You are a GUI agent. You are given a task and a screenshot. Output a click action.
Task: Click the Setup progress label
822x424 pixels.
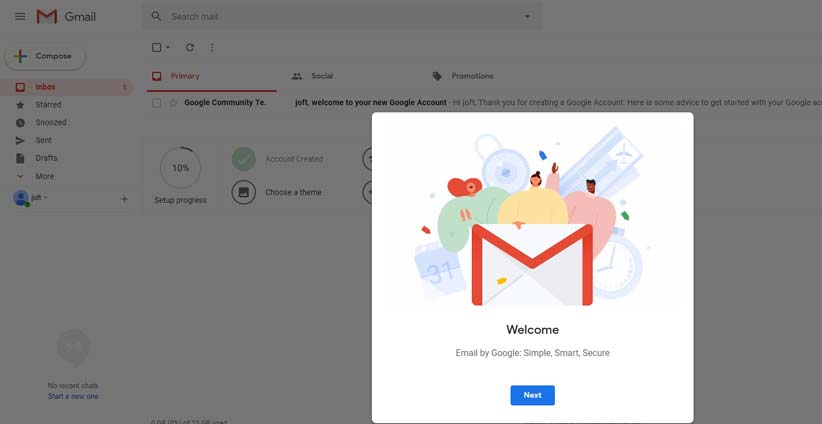pyautogui.click(x=180, y=200)
